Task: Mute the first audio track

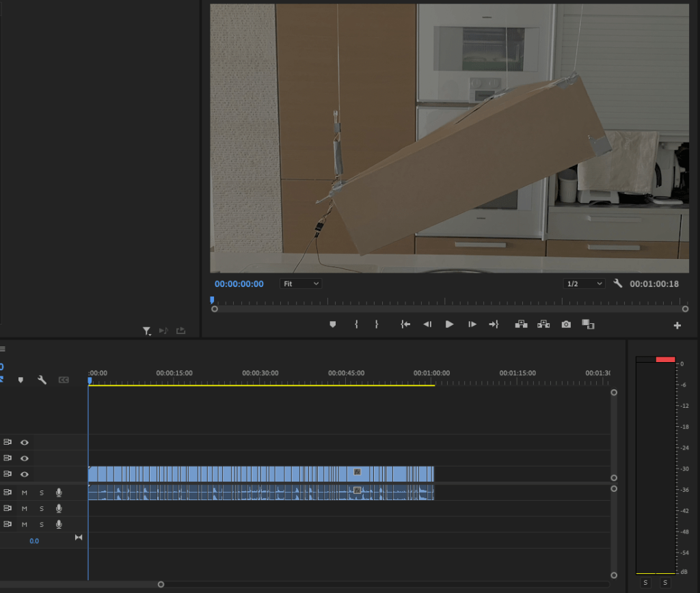Action: 25,493
